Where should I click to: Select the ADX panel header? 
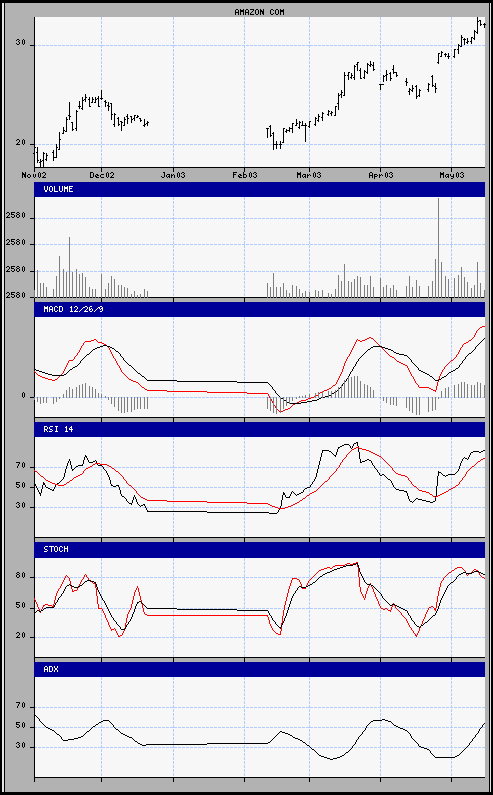point(259,669)
